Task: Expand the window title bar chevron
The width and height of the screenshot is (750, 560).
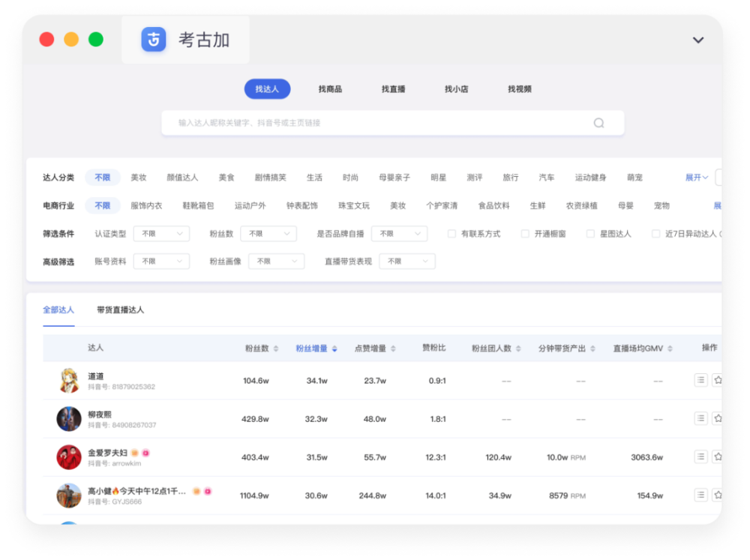Action: click(698, 40)
